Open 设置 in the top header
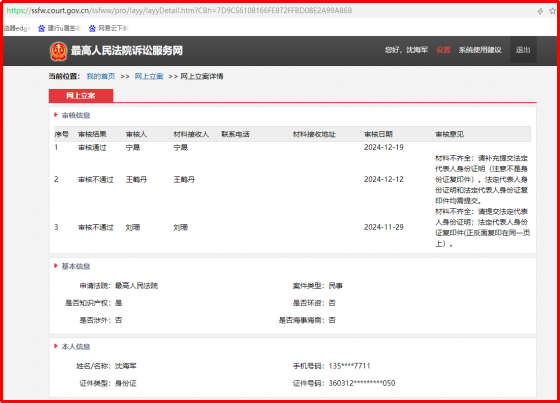Image resolution: width=560 pixels, height=403 pixels. coord(443,50)
